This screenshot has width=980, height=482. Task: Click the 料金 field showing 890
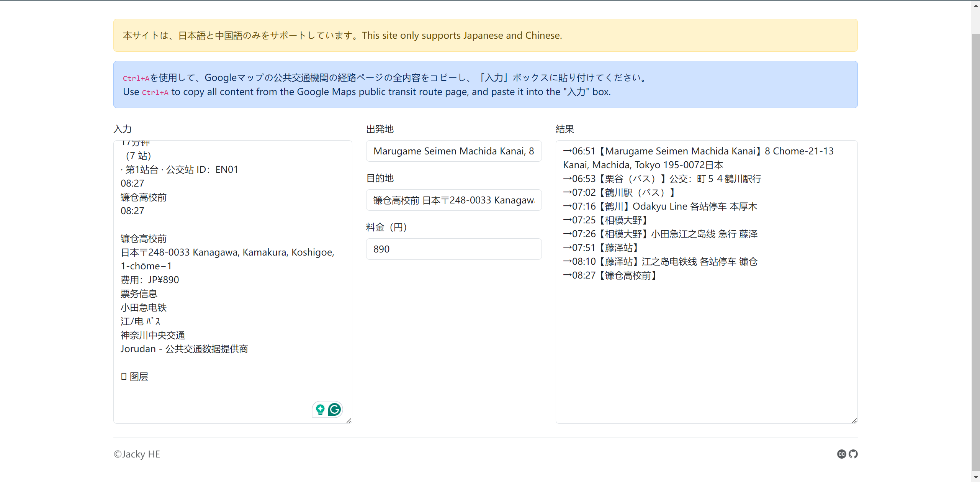[453, 249]
